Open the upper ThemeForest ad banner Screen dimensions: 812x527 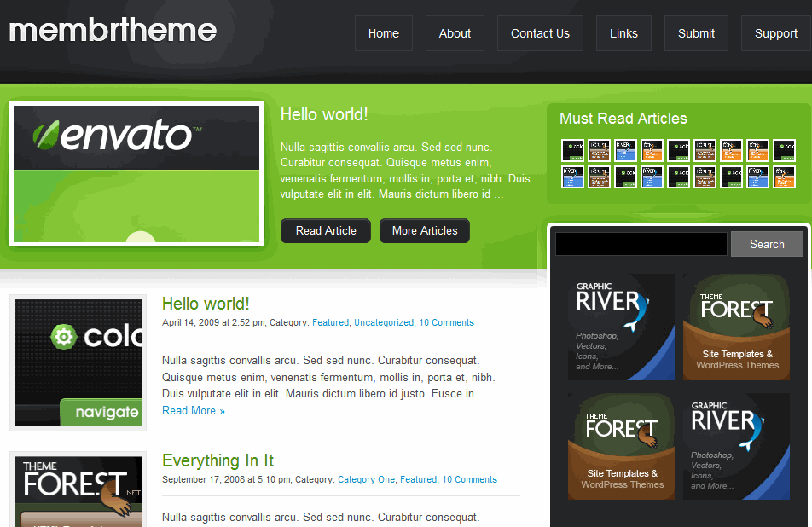[x=736, y=327]
